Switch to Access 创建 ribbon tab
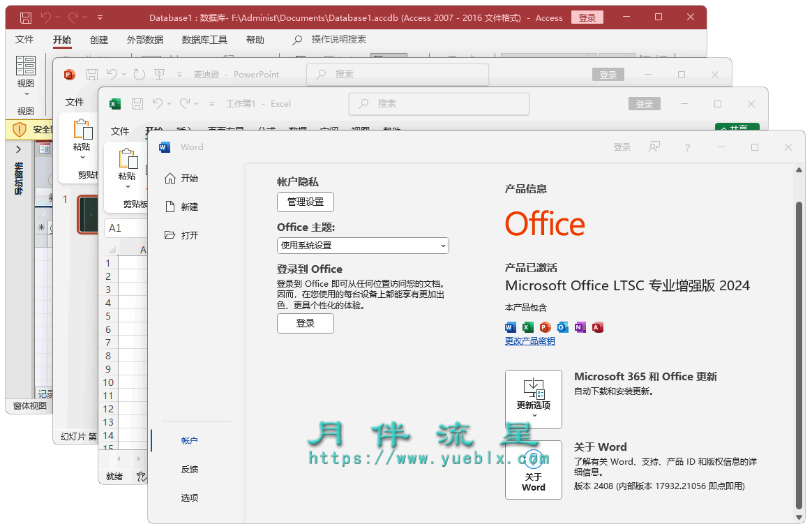Image resolution: width=812 pixels, height=531 pixels. [99, 40]
